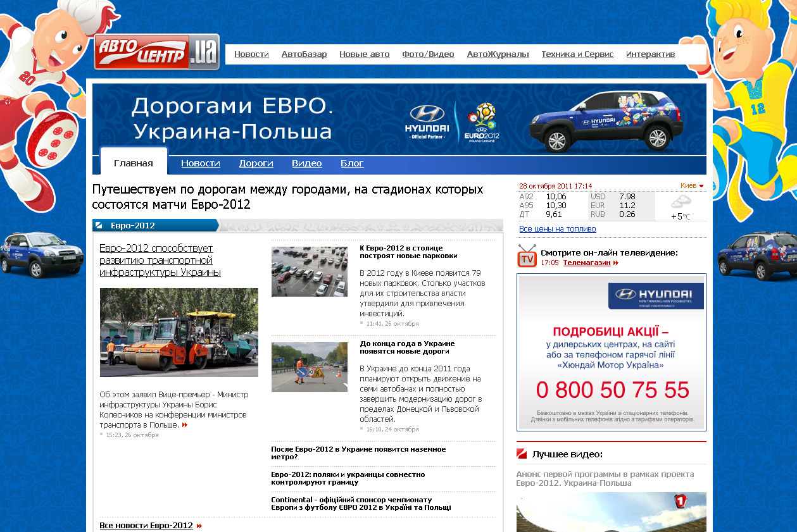Open the road roller article photo

(x=179, y=332)
